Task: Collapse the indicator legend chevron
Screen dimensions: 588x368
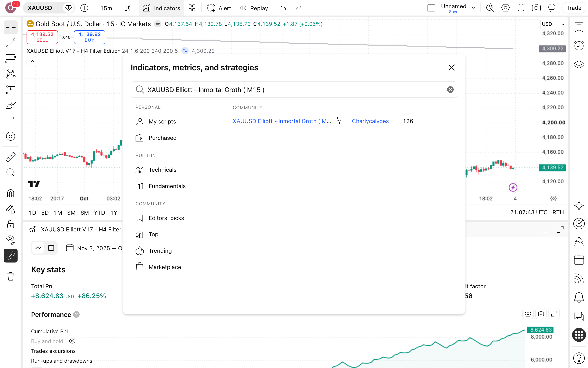Action: (x=32, y=61)
